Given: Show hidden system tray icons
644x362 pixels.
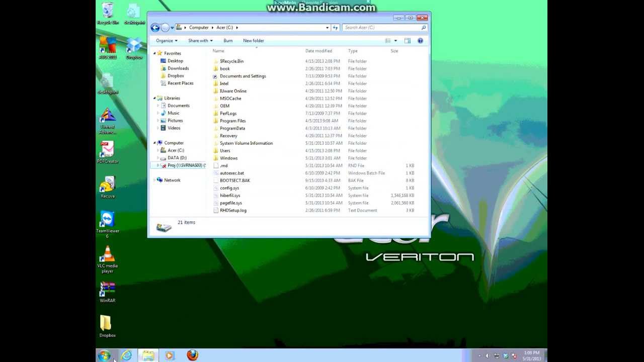Looking at the screenshot, I should [479, 355].
